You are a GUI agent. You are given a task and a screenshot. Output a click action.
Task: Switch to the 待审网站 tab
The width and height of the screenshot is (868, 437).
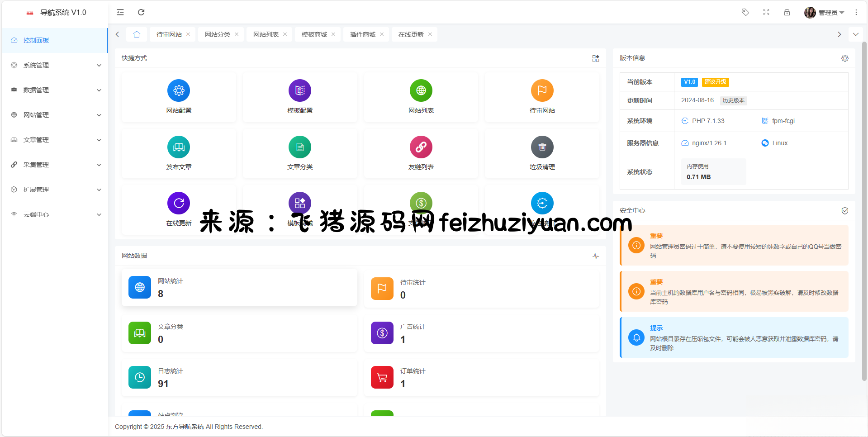click(169, 34)
